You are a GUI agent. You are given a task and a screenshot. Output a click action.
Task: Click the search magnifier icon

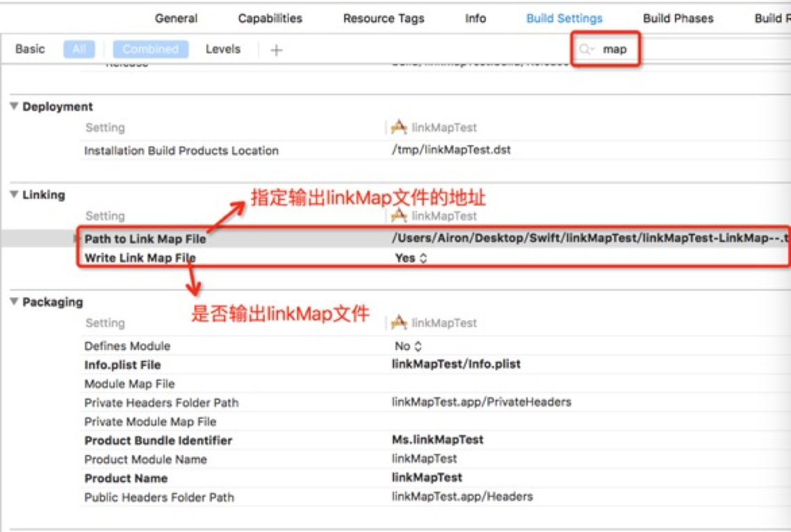coord(586,49)
